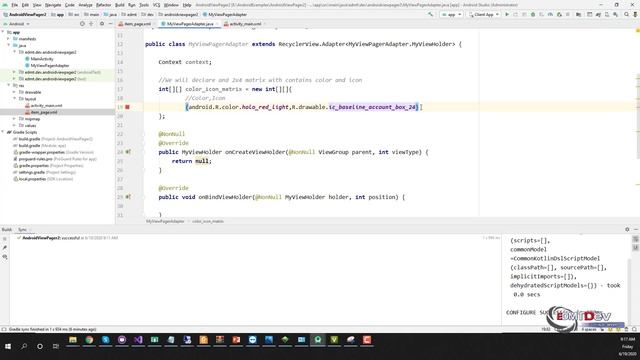The image size is (640, 360).
Task: Open settings.gradle from Gradle Scripts
Action: pyautogui.click(x=44, y=172)
